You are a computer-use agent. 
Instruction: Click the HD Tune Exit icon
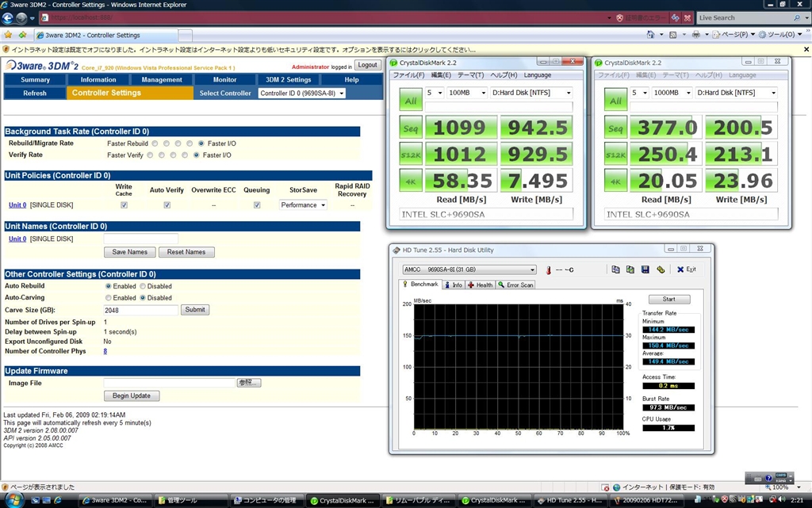pos(686,269)
